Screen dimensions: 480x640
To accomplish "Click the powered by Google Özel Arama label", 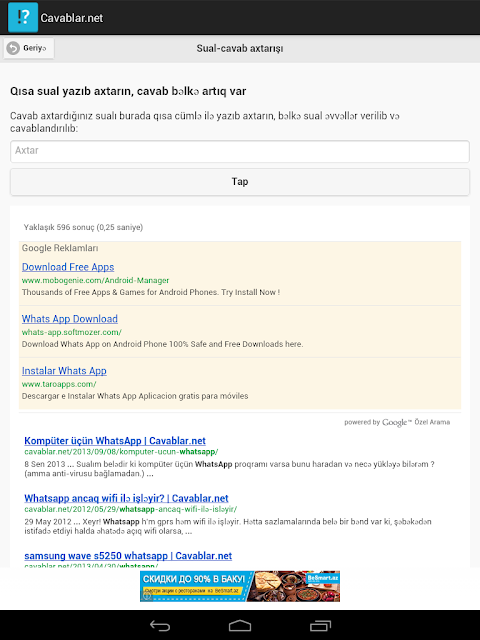I will pyautogui.click(x=397, y=422).
